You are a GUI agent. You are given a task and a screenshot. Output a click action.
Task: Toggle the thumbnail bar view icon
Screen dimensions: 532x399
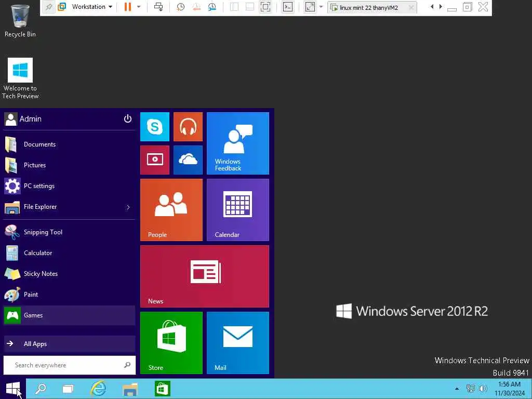pyautogui.click(x=250, y=7)
